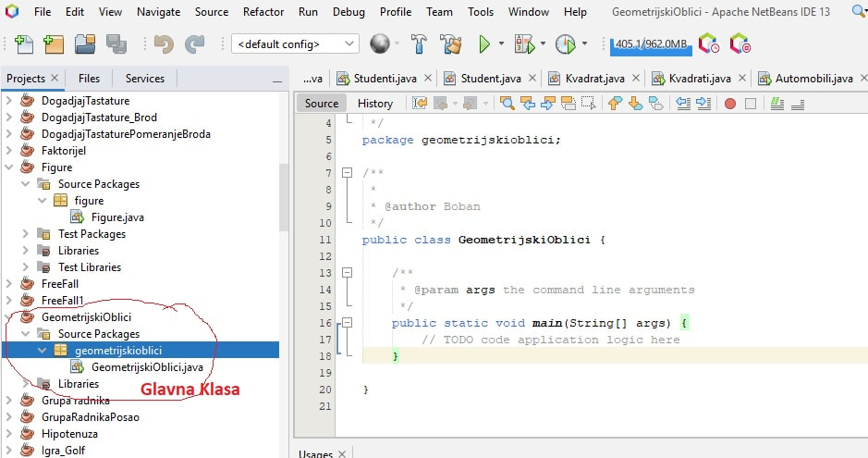868x458 pixels.
Task: Select the GrupaRadnikaPosao project
Action: (x=91, y=417)
